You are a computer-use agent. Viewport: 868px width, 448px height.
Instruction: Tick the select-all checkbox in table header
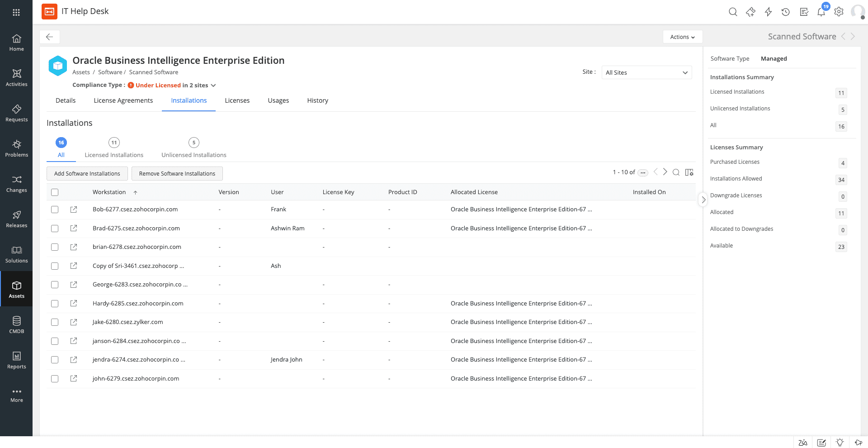point(55,192)
